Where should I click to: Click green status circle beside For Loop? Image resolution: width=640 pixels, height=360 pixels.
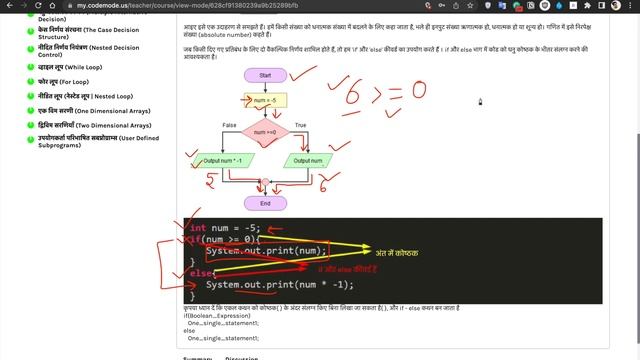31,81
